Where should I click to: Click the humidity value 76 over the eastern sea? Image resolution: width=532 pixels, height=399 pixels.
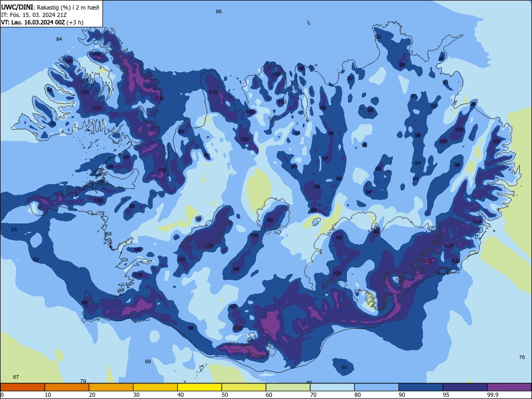[522, 358]
